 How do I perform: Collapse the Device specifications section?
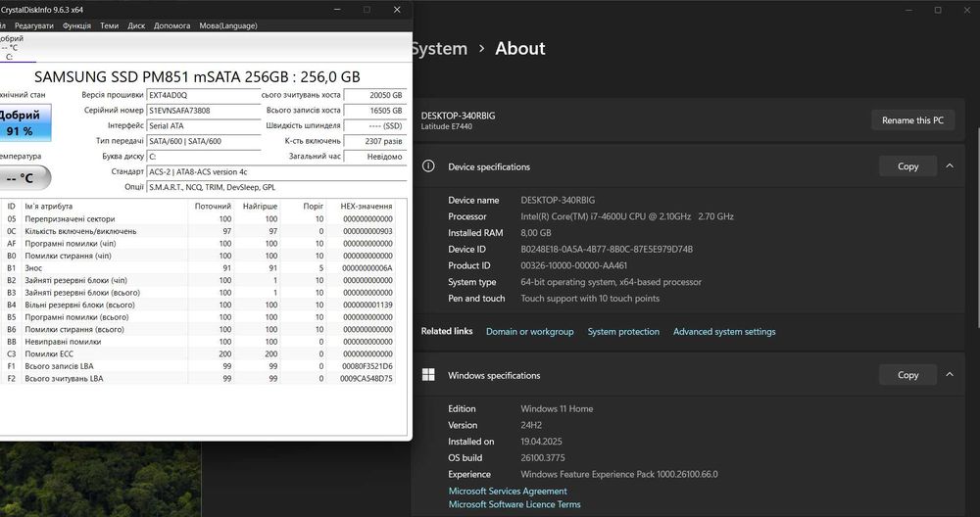tap(950, 166)
